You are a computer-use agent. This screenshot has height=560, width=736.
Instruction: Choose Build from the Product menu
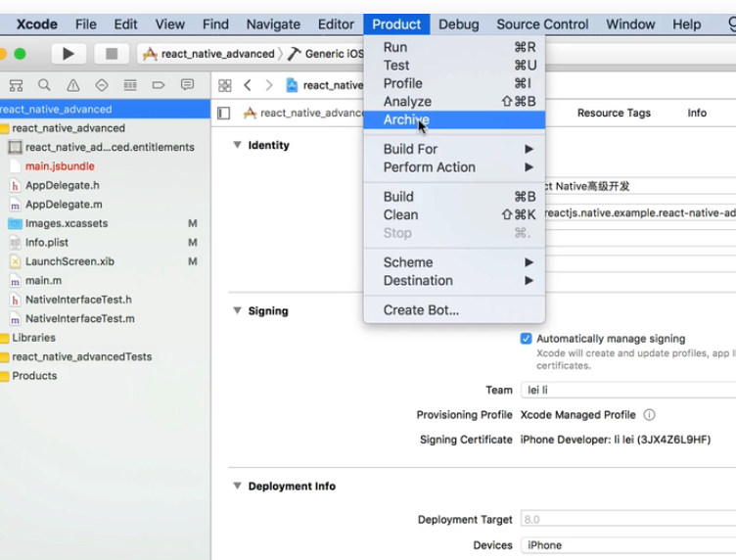point(454,197)
